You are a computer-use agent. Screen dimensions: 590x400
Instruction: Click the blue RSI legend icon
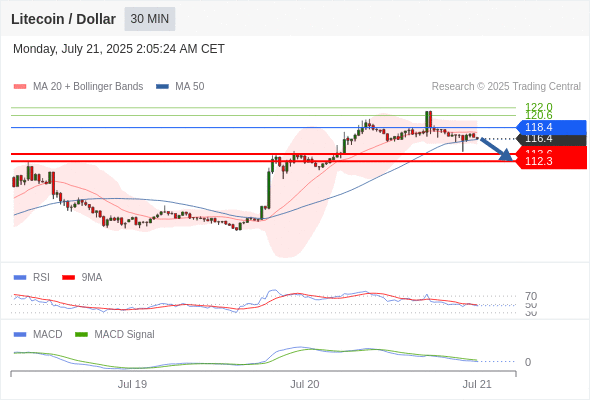click(20, 278)
